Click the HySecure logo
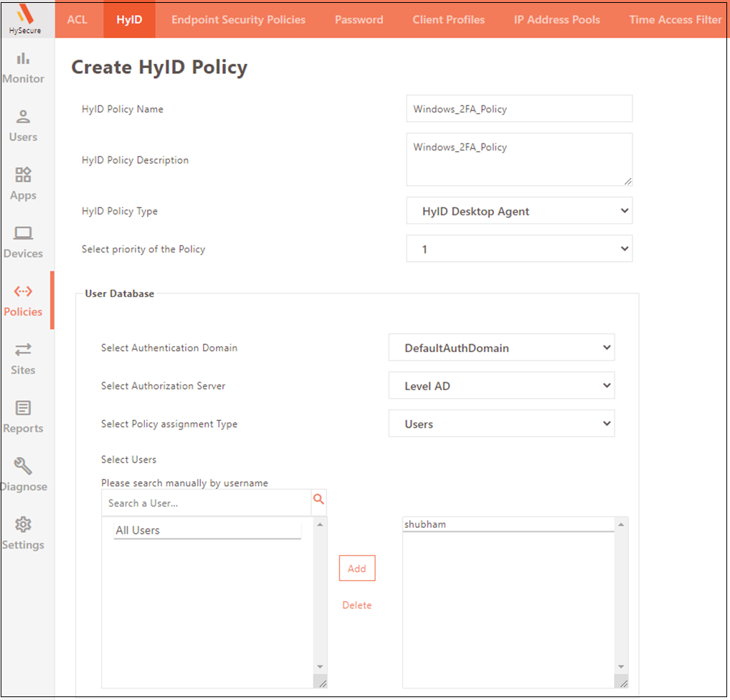Viewport: 730px width, 700px height. (x=25, y=19)
